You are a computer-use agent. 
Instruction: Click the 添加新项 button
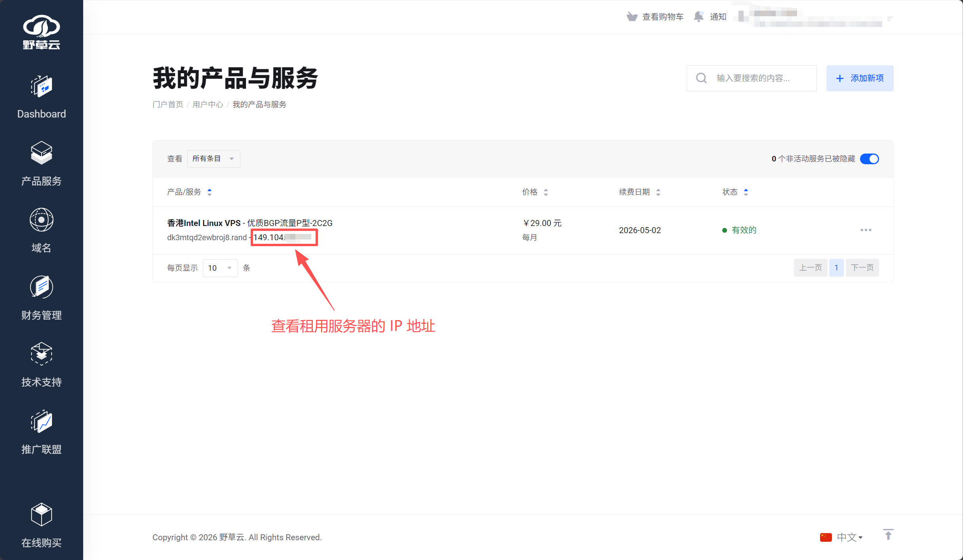[860, 78]
